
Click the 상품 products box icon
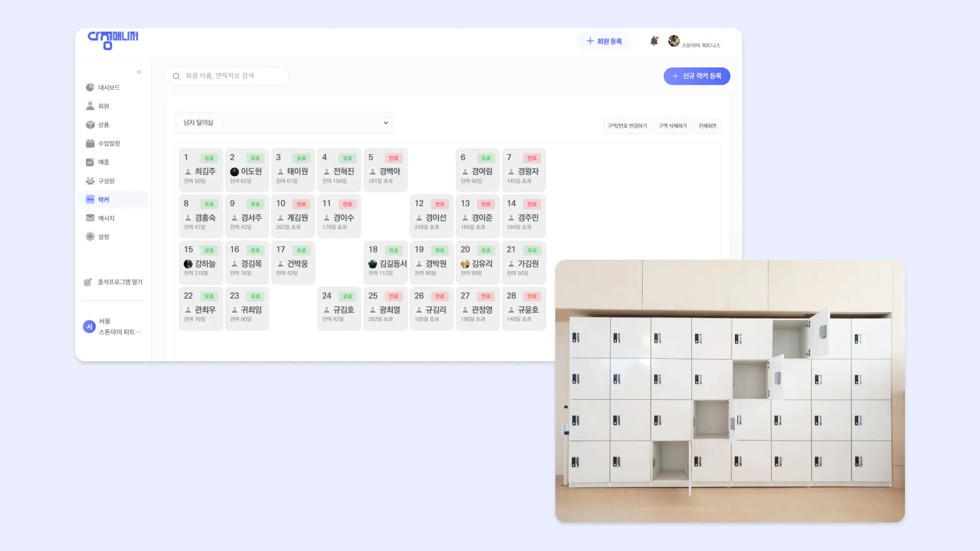(x=90, y=124)
